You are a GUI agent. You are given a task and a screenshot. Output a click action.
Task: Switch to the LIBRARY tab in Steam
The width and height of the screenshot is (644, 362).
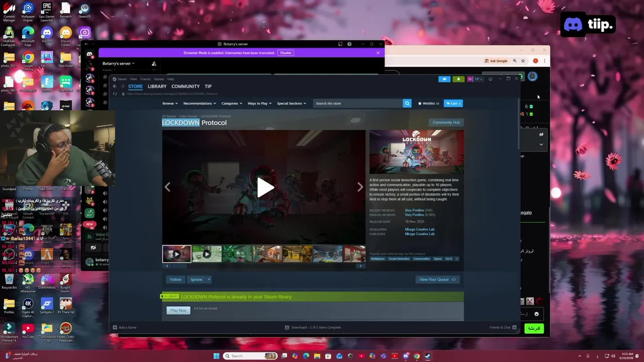(x=157, y=86)
